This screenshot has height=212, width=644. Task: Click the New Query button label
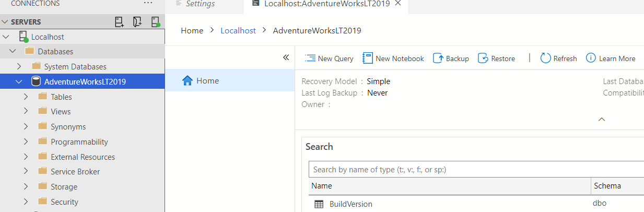[x=335, y=58]
